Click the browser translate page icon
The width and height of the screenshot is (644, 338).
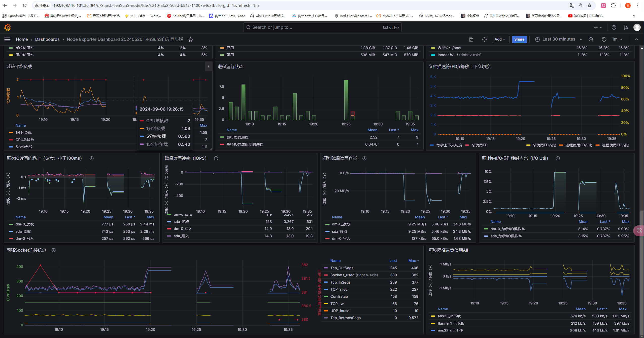pos(572,5)
